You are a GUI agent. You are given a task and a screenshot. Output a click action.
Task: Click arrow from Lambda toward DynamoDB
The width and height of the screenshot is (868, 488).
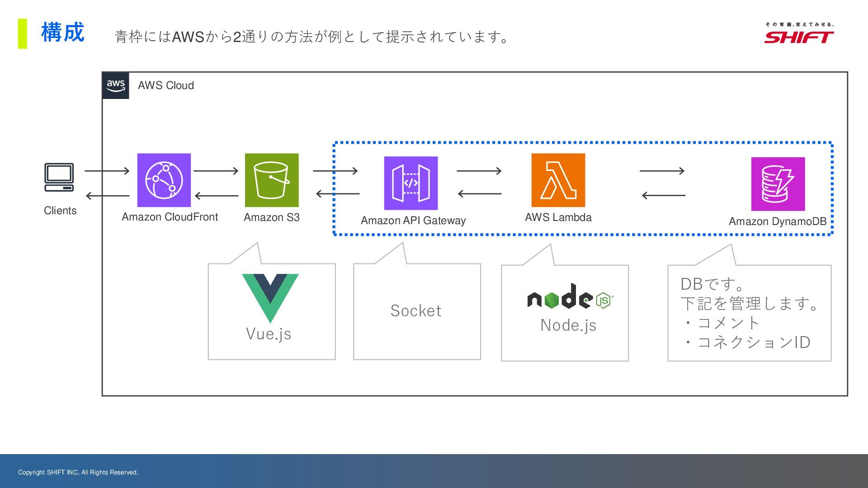[662, 171]
